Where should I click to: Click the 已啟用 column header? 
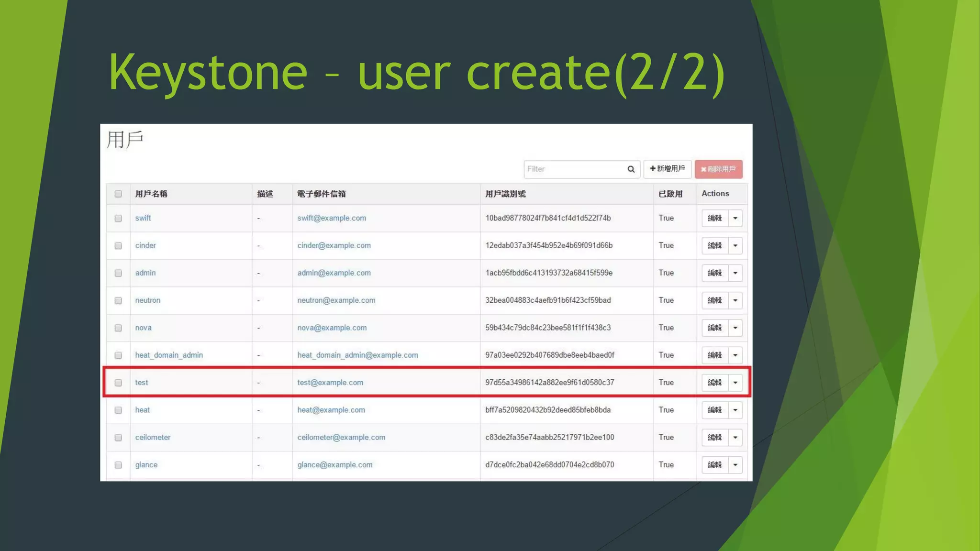point(670,194)
